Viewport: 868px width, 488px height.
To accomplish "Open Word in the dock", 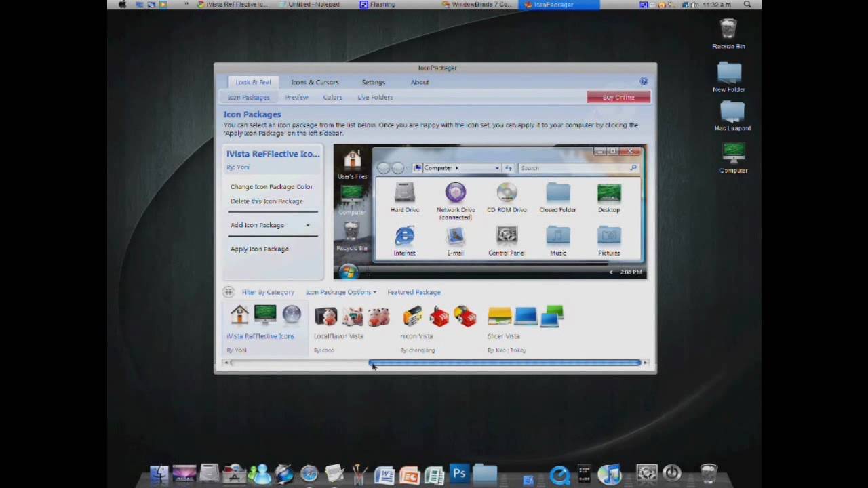I will pyautogui.click(x=384, y=474).
